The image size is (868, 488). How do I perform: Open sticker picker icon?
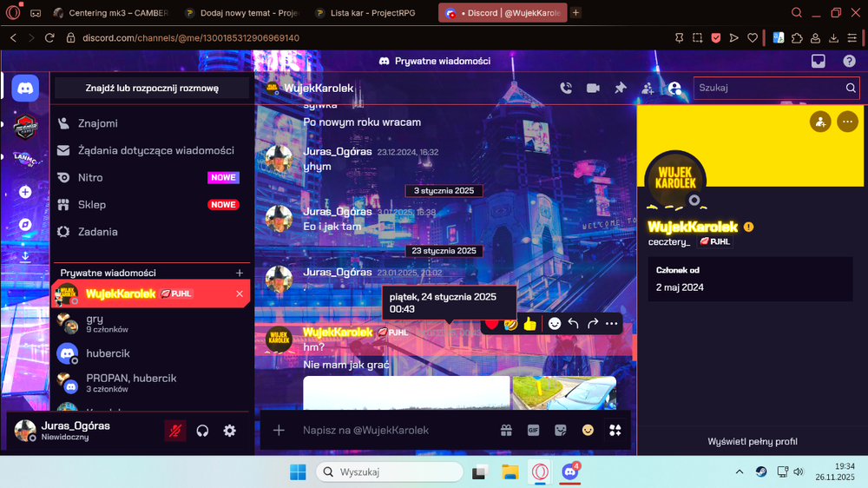(x=560, y=431)
